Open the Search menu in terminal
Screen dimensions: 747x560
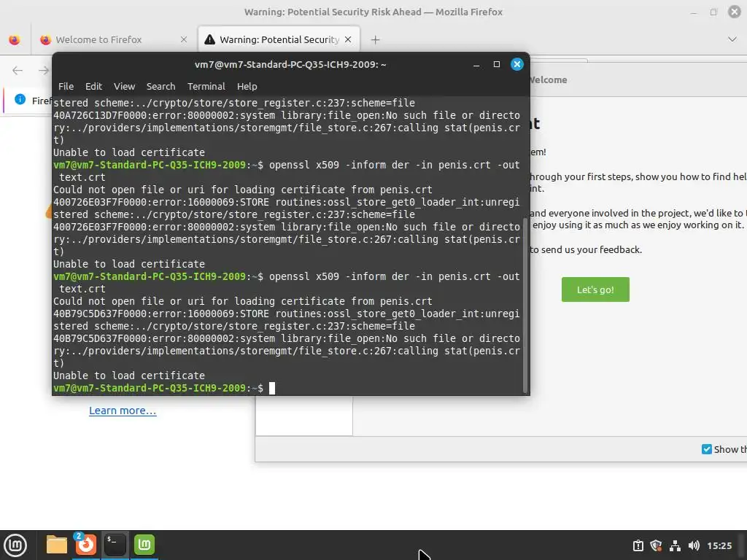[160, 86]
